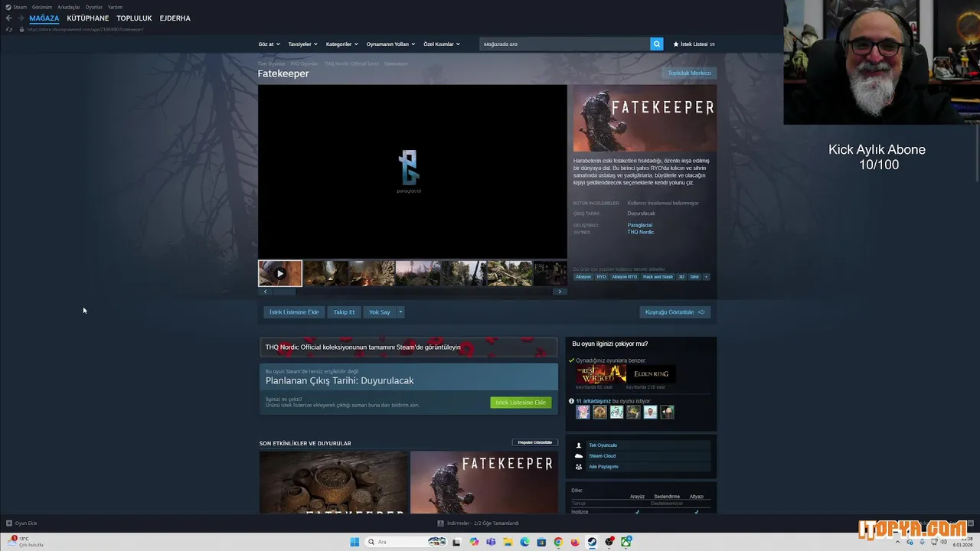Open Xbox app from the taskbar
Screen dimensions: 980x551
tap(626, 542)
